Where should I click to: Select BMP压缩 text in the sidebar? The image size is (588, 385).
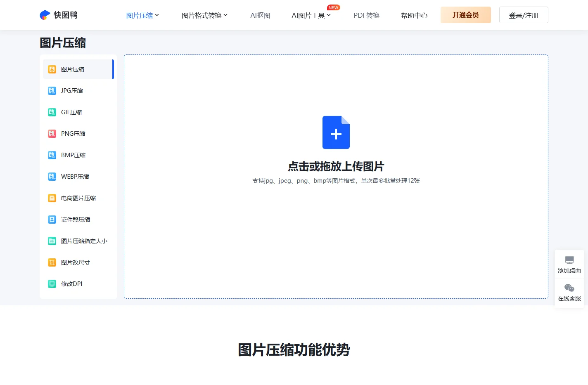[73, 155]
